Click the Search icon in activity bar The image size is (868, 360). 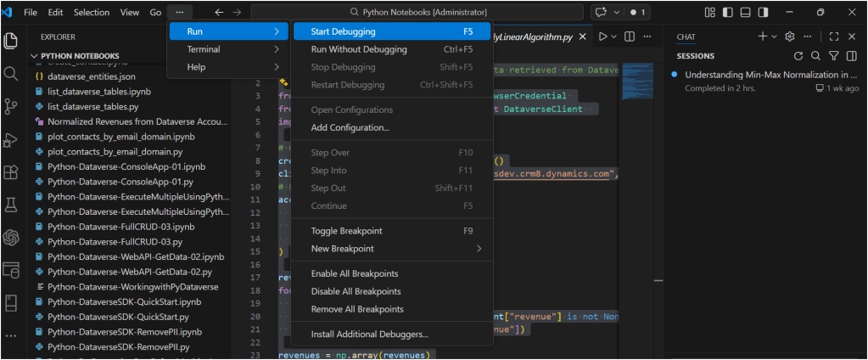coord(11,74)
